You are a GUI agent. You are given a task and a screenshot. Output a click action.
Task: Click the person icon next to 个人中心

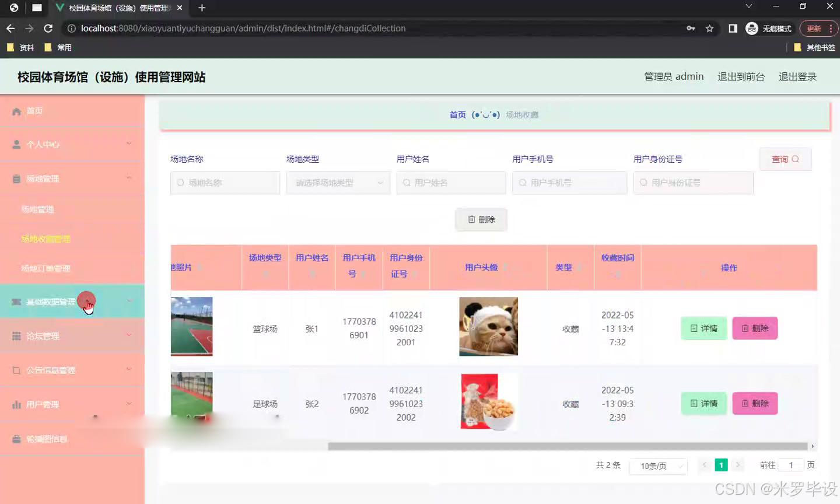[17, 143]
